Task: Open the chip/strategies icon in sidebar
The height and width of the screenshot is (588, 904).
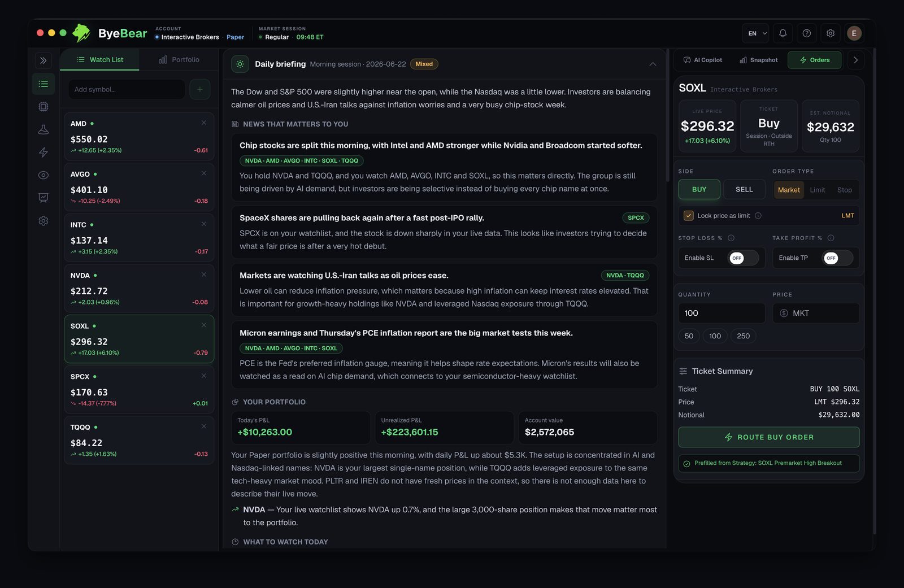Action: click(44, 107)
